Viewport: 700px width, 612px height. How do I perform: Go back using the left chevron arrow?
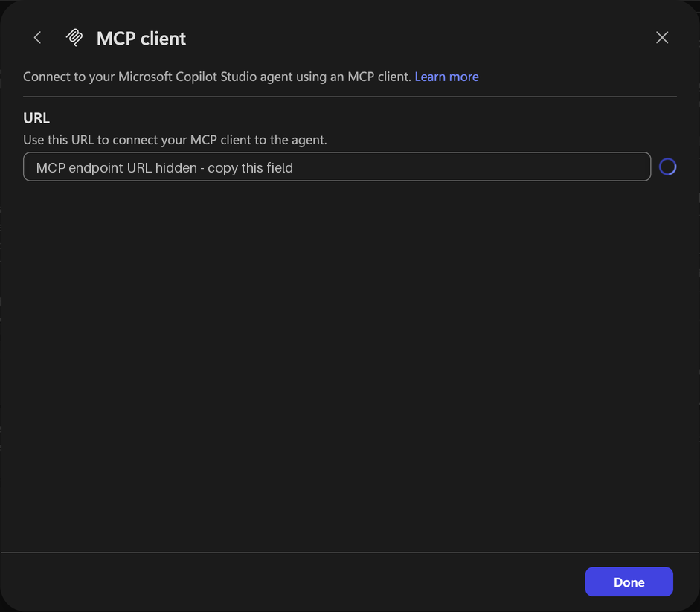tap(37, 38)
